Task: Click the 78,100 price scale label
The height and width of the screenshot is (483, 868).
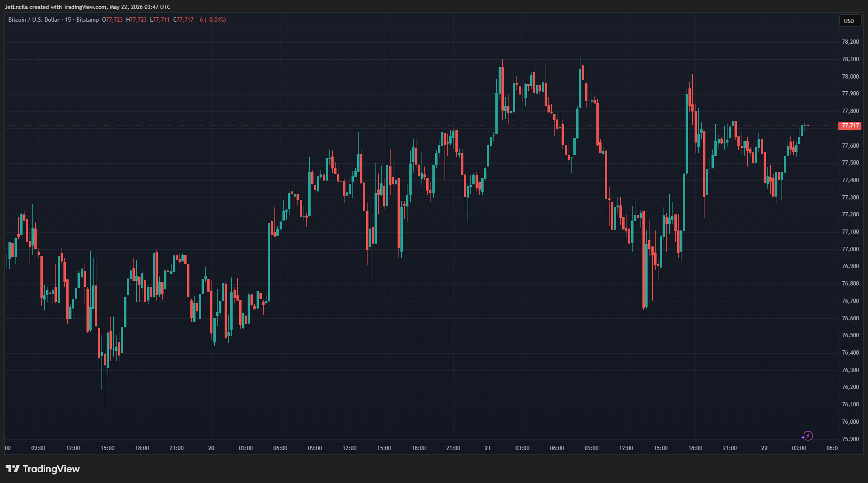Action: 850,59
